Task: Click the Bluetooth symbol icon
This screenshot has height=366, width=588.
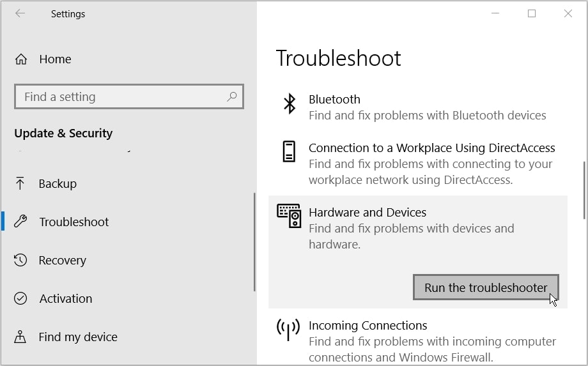Action: [290, 103]
